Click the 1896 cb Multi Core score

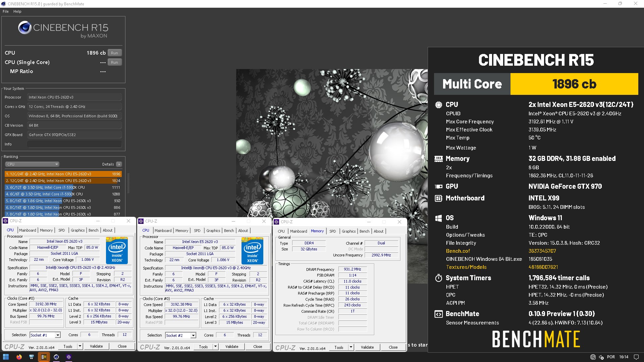click(x=574, y=84)
